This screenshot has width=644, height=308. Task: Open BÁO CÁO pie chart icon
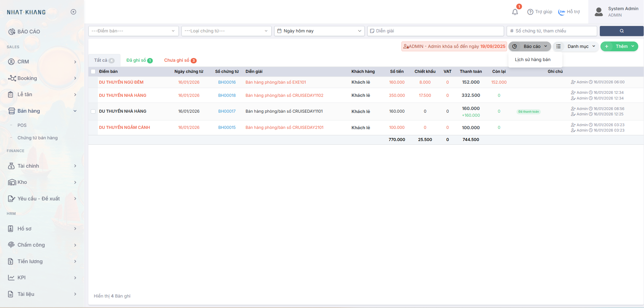point(11,32)
